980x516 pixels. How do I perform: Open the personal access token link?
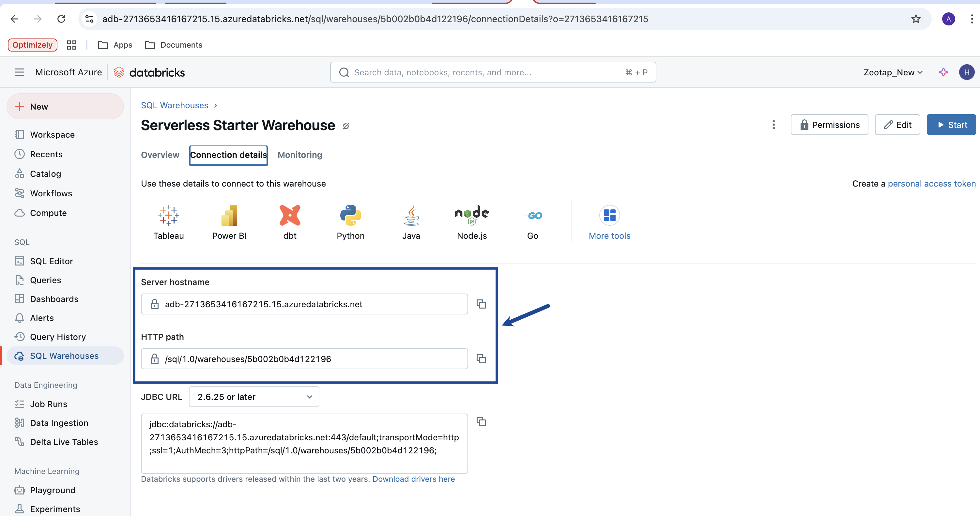point(931,184)
